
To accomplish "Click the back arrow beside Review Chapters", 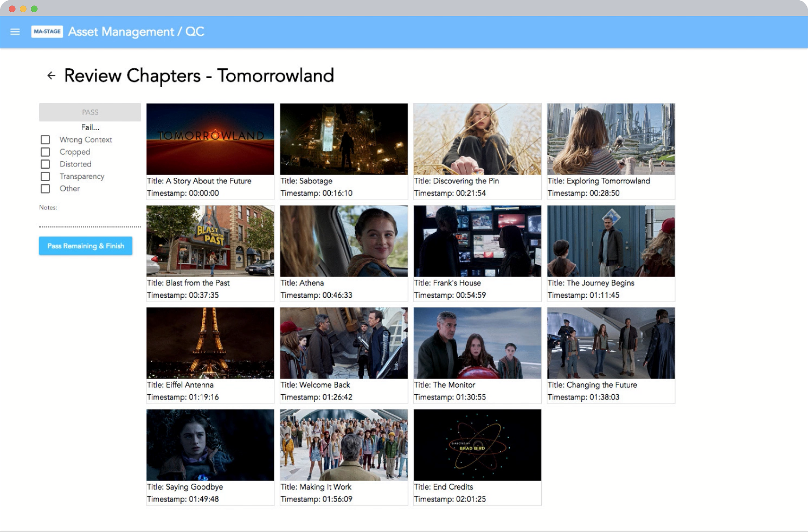I will (51, 75).
